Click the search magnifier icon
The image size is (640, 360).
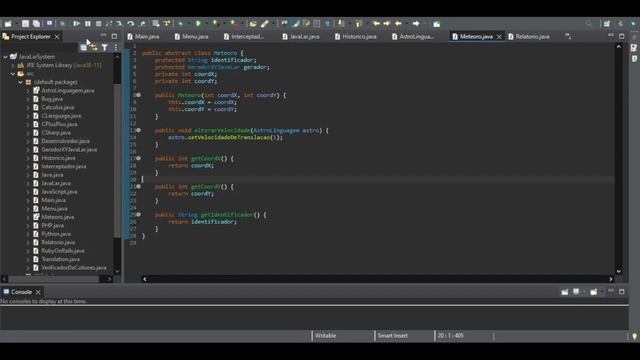[x=588, y=24]
